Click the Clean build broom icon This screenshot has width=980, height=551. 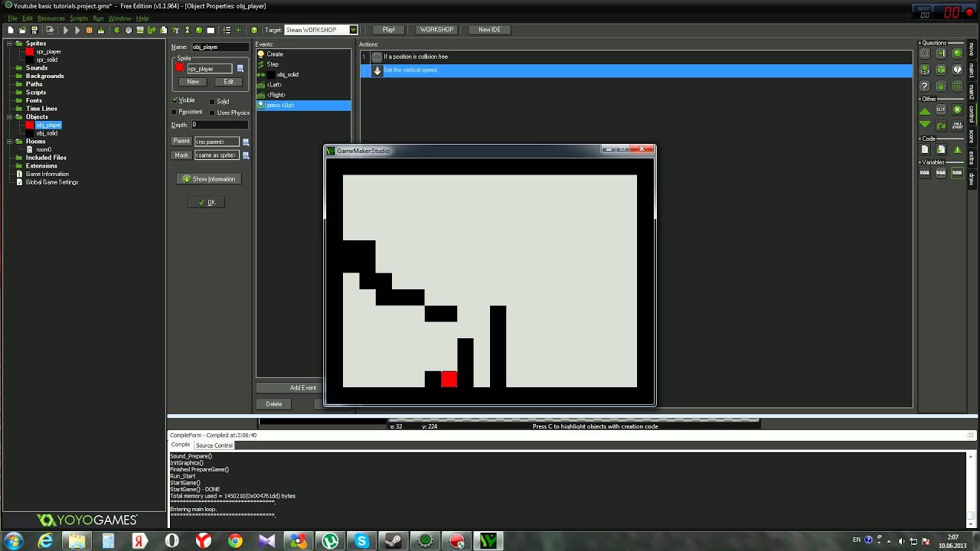[100, 30]
